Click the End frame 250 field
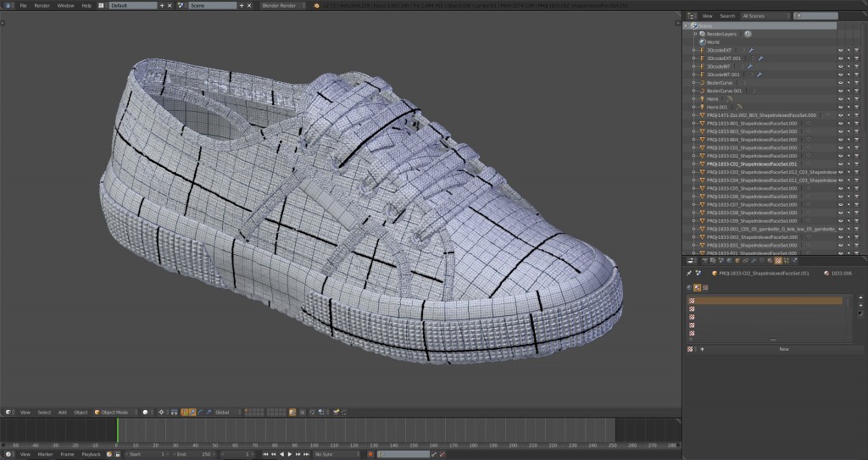868x460 pixels. [195, 454]
